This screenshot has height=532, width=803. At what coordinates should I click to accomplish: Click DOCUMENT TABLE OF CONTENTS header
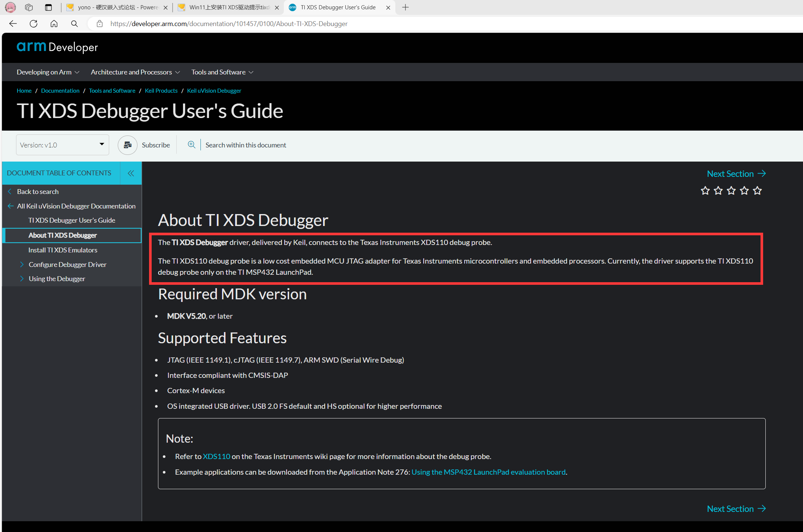click(x=59, y=173)
